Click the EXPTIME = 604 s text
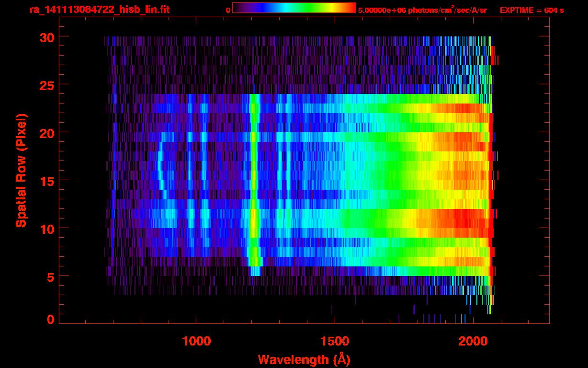The image size is (588, 368). pyautogui.click(x=531, y=10)
